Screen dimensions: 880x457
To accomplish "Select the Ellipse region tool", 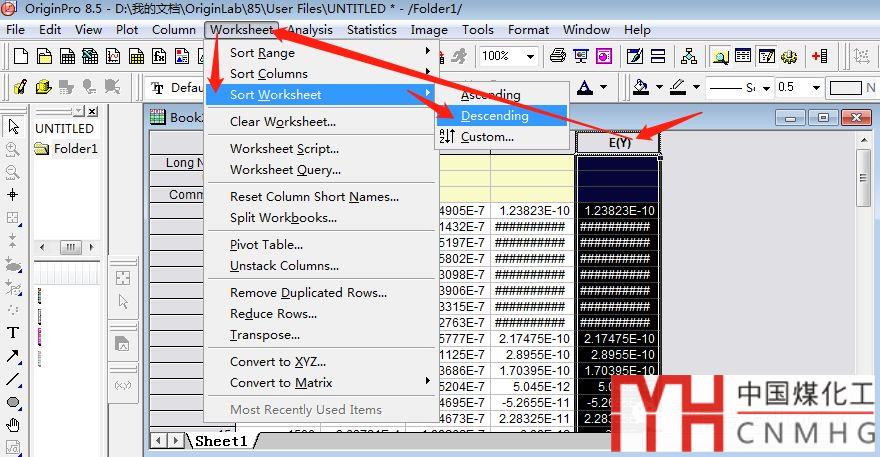I will pos(13,403).
